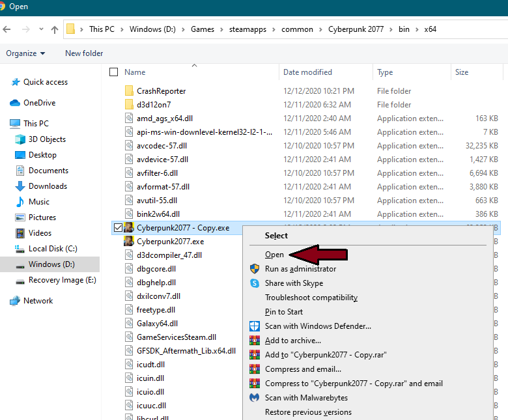Viewport: 508px width, 420px height.
Task: Choose Scan with Windows Defender
Action: [318, 326]
